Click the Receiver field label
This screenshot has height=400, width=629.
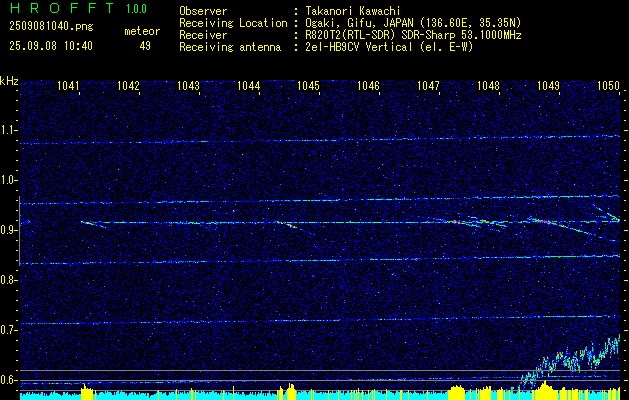point(203,35)
